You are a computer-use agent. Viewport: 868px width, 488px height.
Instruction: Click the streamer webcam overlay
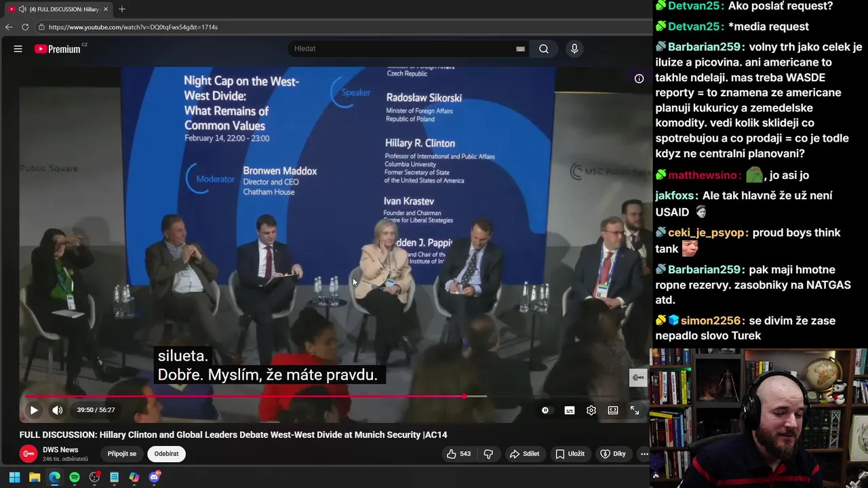[759, 418]
